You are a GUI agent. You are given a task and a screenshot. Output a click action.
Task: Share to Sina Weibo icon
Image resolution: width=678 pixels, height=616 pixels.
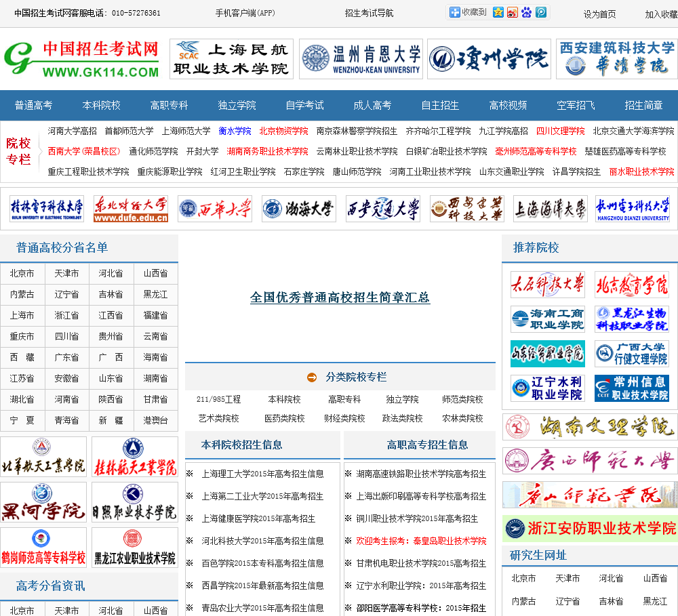coord(513,12)
